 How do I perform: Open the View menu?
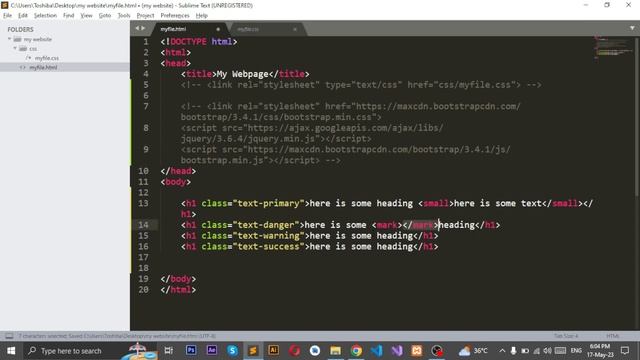[x=86, y=16]
